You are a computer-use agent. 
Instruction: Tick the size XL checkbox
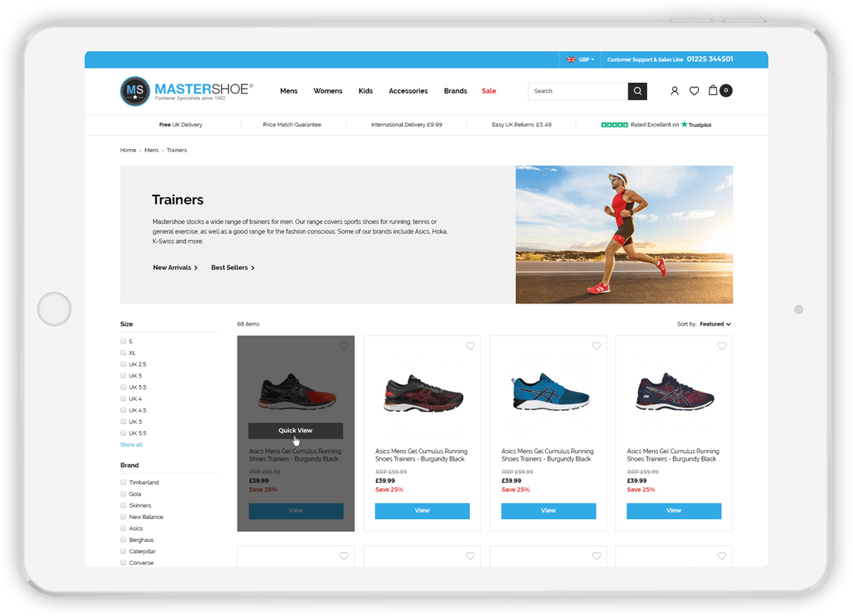124,353
